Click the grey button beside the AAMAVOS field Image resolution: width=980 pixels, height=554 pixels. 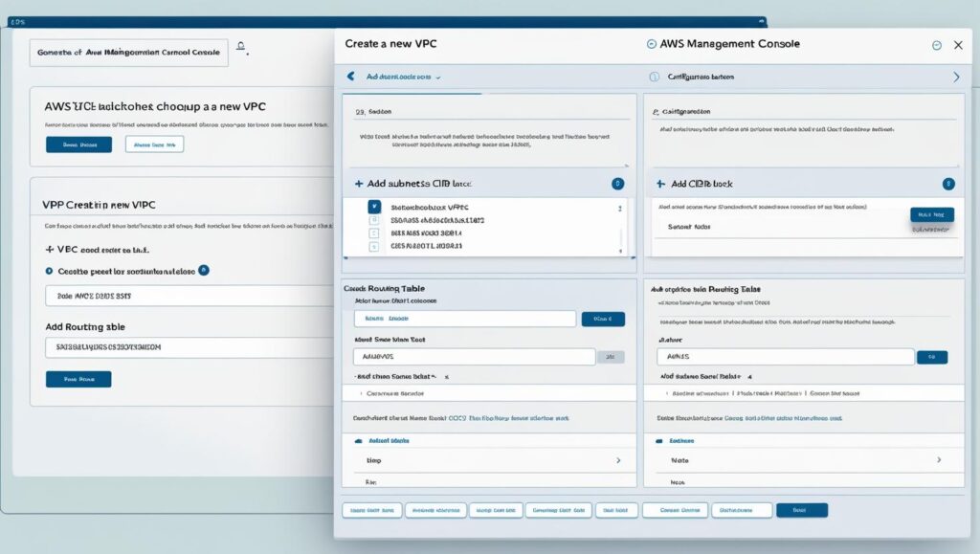click(611, 357)
